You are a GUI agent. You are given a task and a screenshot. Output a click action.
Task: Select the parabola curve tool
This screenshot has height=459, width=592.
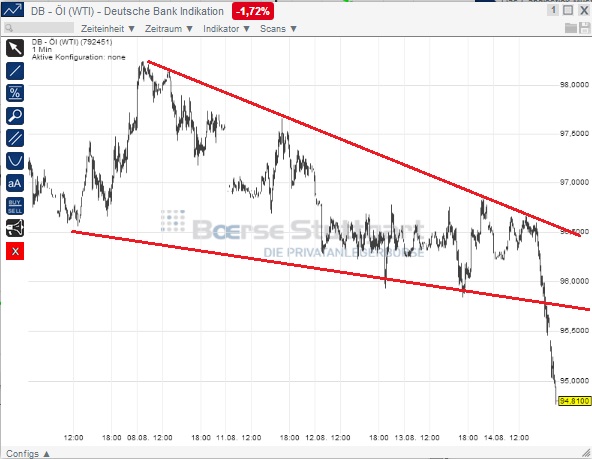tap(15, 161)
